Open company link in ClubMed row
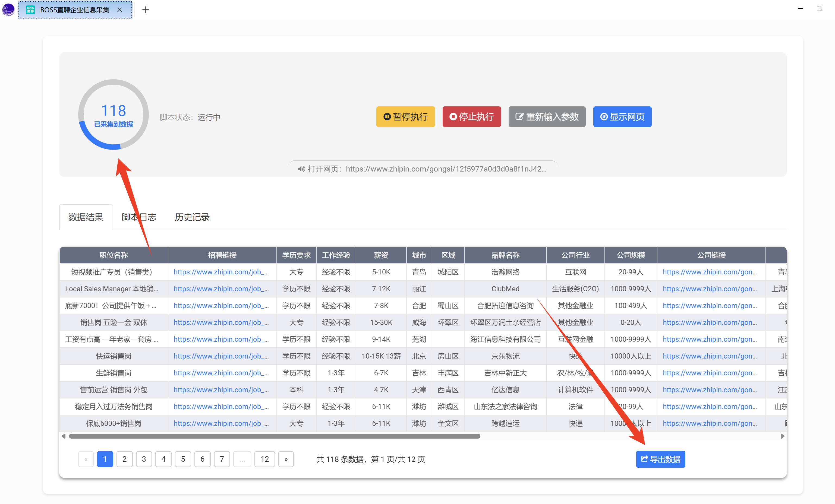 710,289
